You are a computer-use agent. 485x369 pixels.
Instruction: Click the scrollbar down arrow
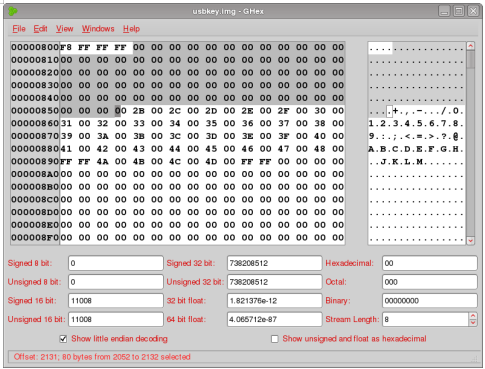click(x=471, y=241)
